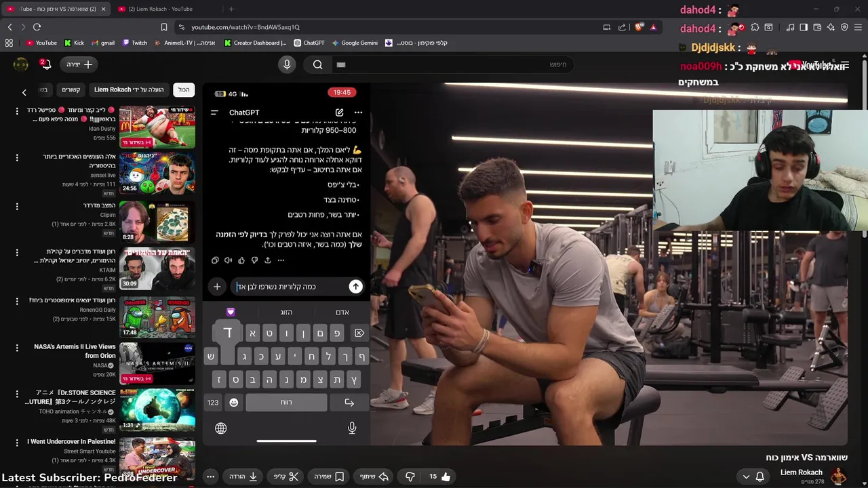Click YouTube voice search microphone
Screen dimensions: 868x488
coord(287,64)
